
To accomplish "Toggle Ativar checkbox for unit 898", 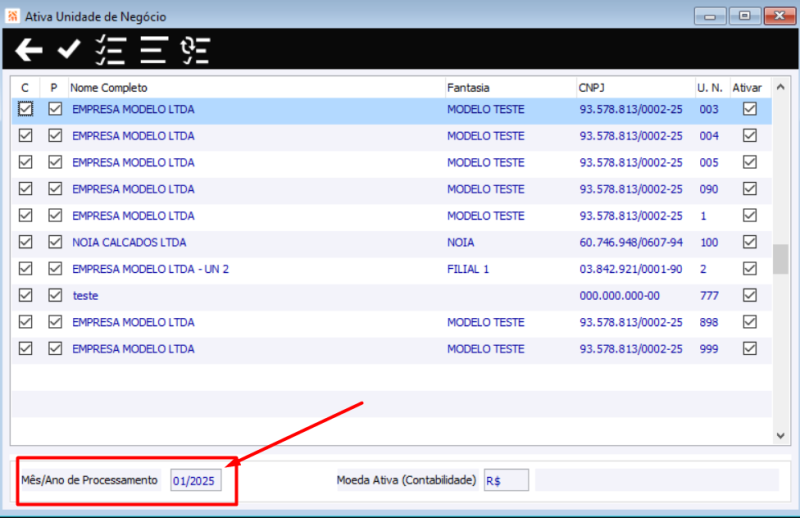I will (749, 322).
